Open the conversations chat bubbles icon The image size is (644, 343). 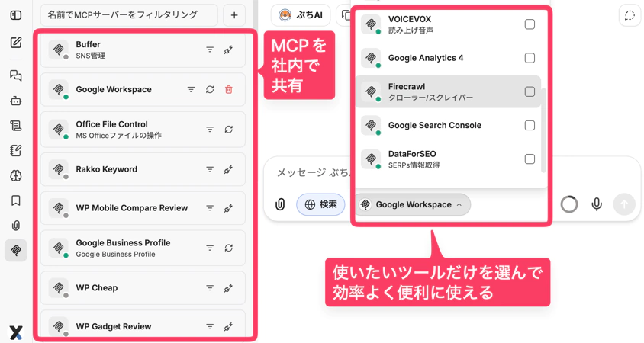click(15, 75)
